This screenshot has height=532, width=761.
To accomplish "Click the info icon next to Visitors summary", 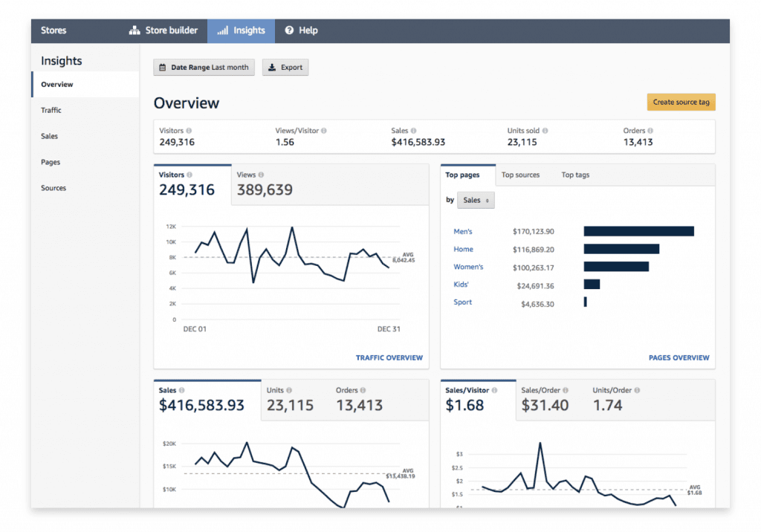I will tap(189, 131).
